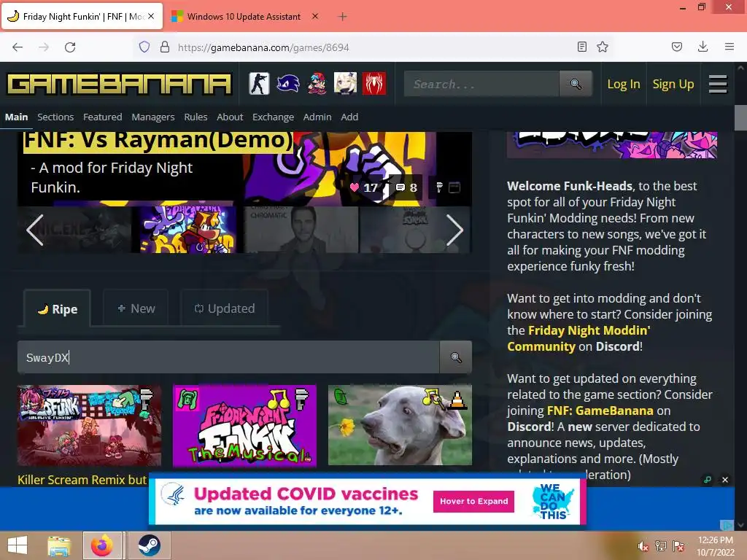Go forward in browser history
Screen dimensions: 747x560
[x=44, y=47]
